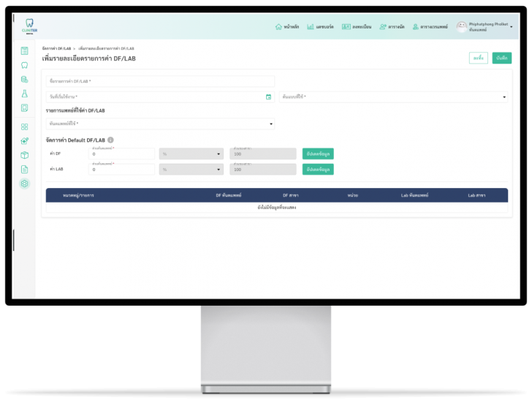The height and width of the screenshot is (403, 532).
Task: Click the หน่วย table column header
Action: tap(353, 195)
